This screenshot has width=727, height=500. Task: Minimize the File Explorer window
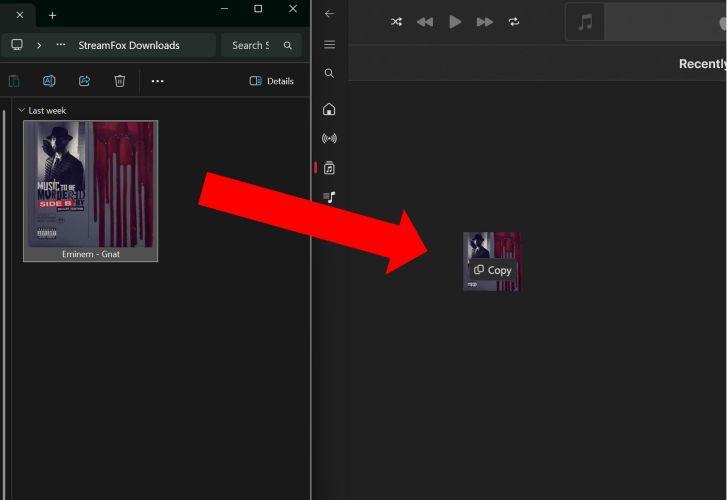pyautogui.click(x=224, y=9)
